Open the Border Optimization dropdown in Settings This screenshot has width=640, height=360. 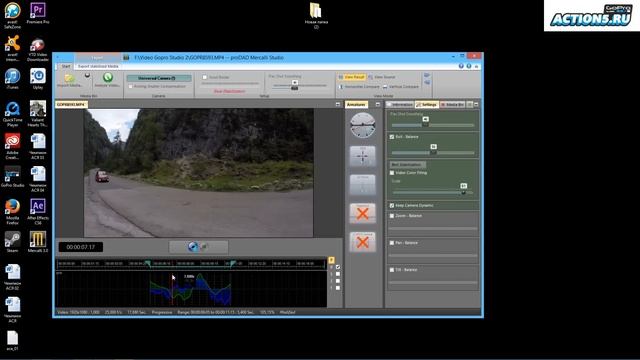coord(408,164)
